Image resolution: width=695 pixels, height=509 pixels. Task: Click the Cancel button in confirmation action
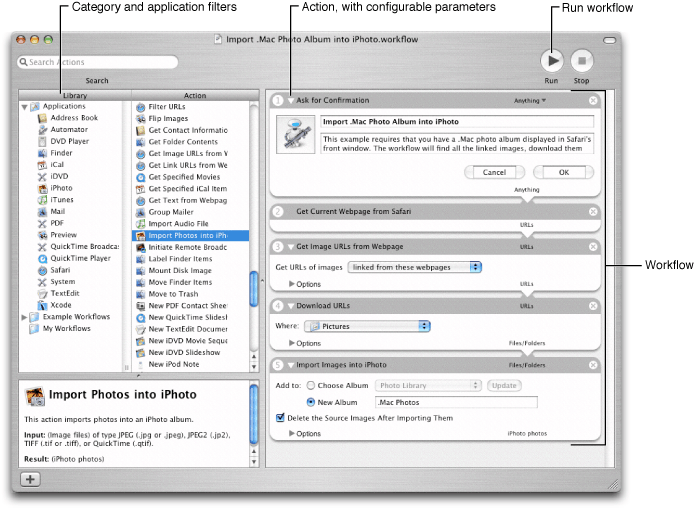494,172
